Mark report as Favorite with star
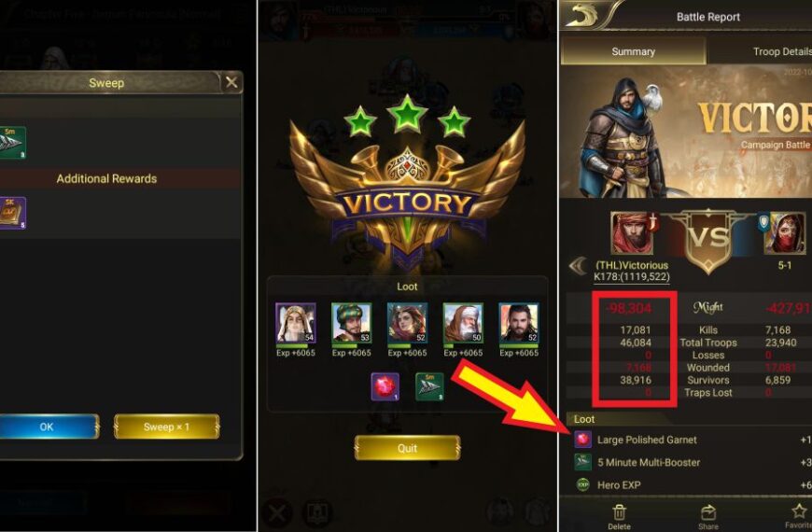Viewport: 812px width, 532px height. tap(799, 517)
